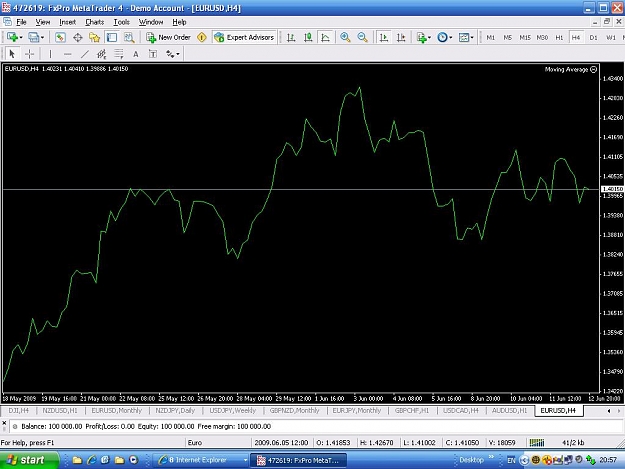Open the Profiles toolbar icon
Viewport: 625px width, 469px height.
pos(33,37)
